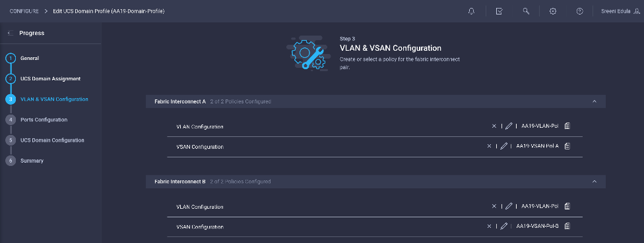The image size is (644, 243).
Task: Collapse the Fabric Interconnect B section
Action: coord(594,181)
